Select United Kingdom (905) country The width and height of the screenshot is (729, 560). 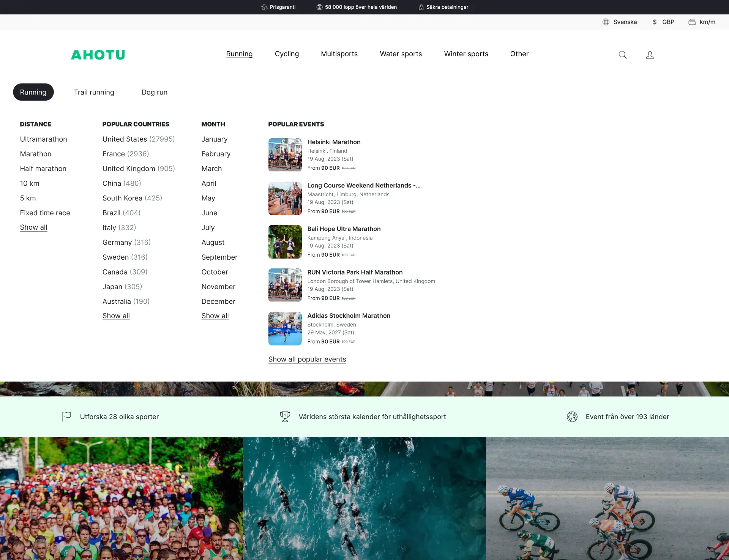point(139,169)
